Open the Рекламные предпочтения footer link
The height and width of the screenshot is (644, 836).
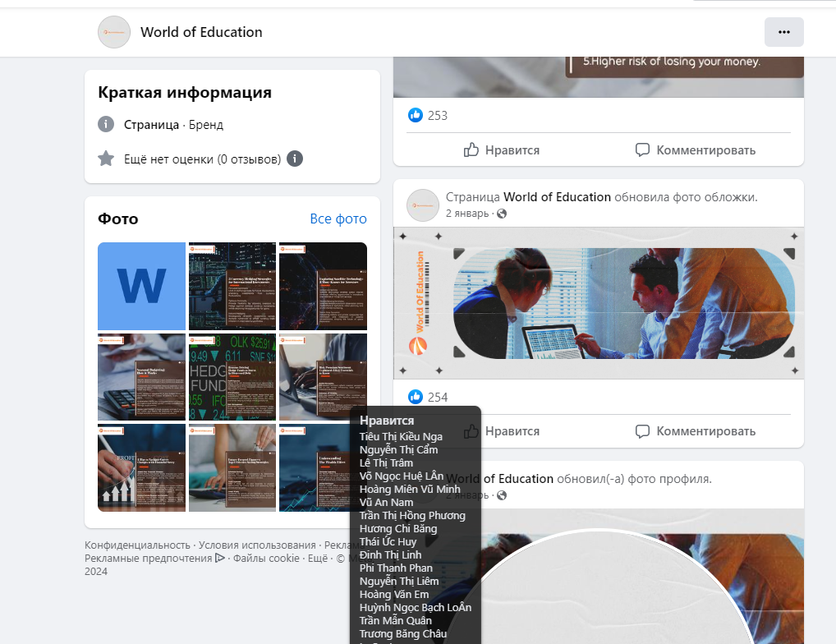click(148, 559)
